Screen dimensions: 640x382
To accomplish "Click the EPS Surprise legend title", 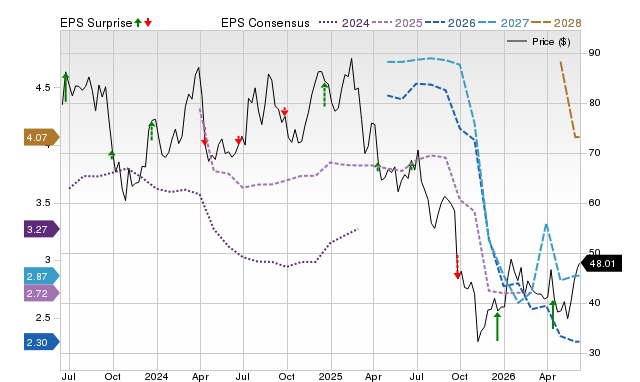I will tap(96, 23).
